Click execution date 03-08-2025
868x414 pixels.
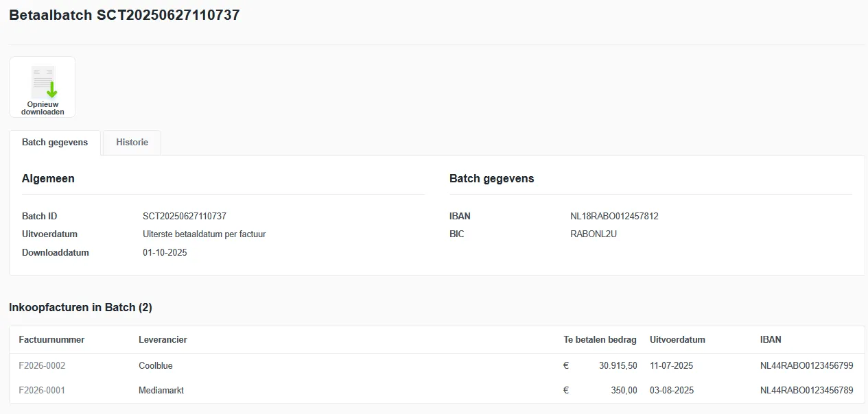coord(672,391)
